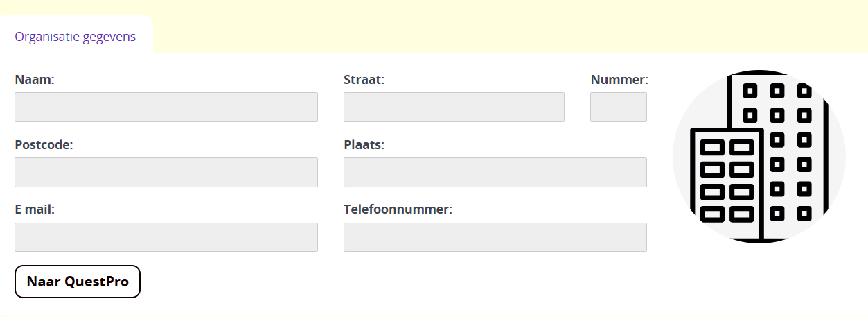This screenshot has width=868, height=317.
Task: Click the Naam field label
Action: point(35,80)
